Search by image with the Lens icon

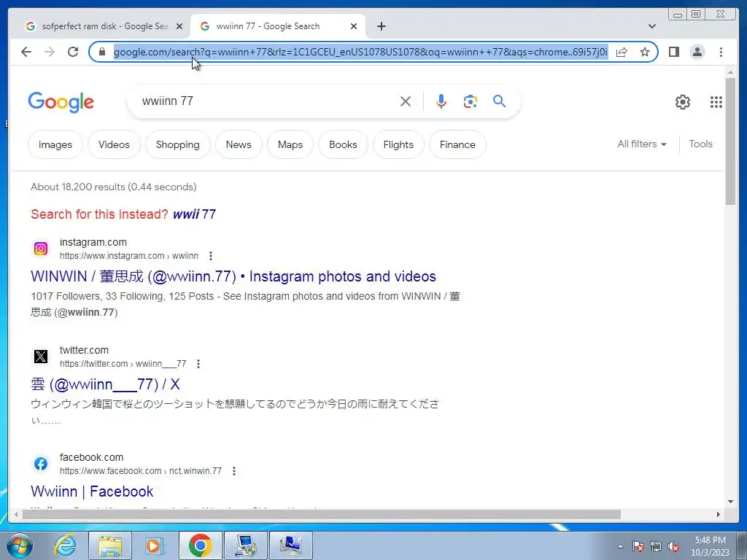pyautogui.click(x=471, y=101)
